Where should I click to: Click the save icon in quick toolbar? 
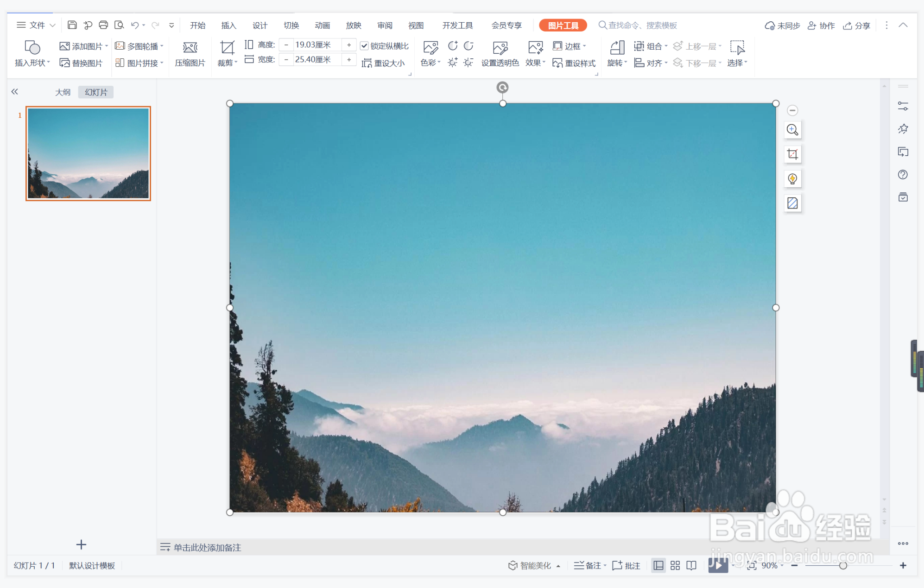[x=72, y=25]
